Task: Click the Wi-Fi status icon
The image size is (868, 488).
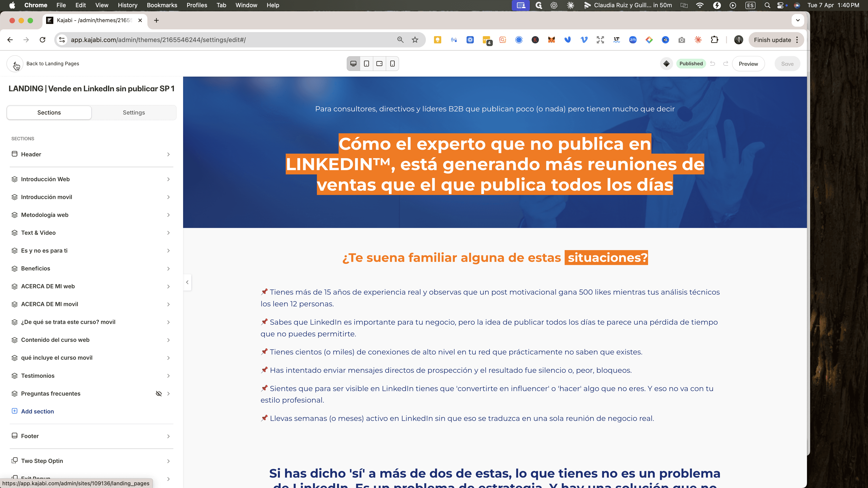Action: click(x=700, y=5)
